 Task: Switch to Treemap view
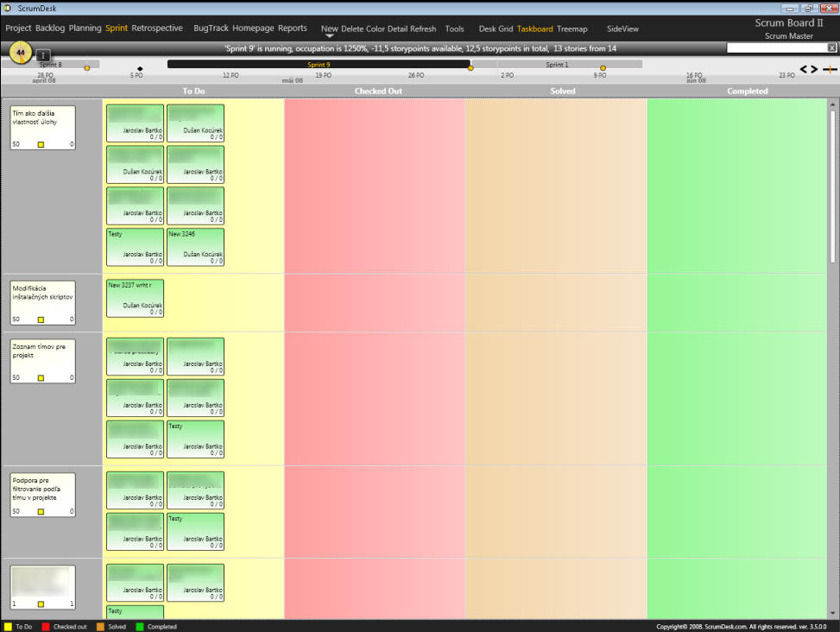coord(572,28)
